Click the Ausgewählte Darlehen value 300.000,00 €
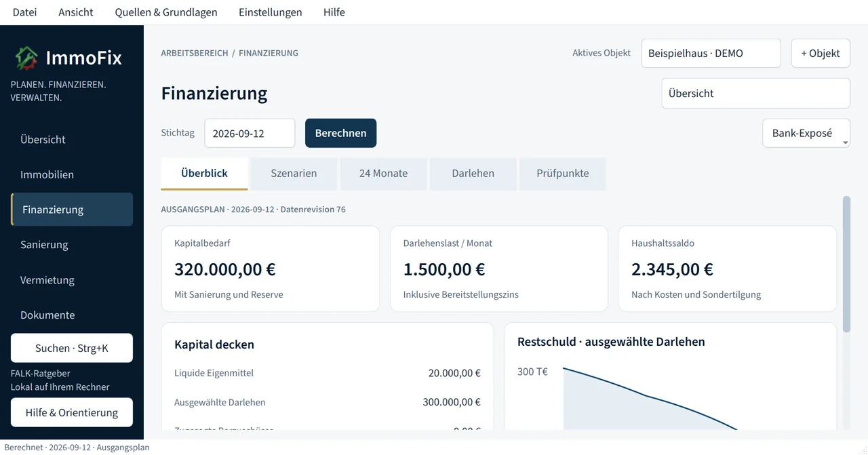 (x=452, y=402)
